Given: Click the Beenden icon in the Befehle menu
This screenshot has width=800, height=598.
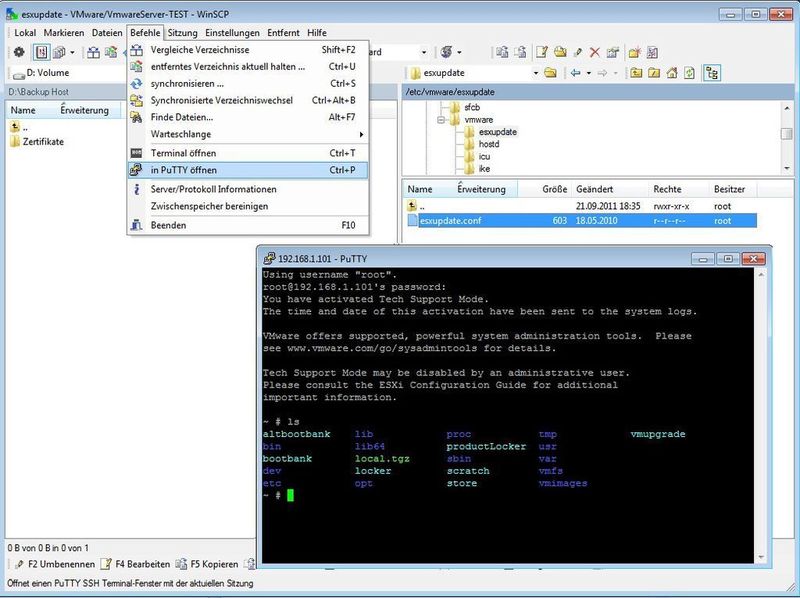Looking at the screenshot, I should 136,225.
